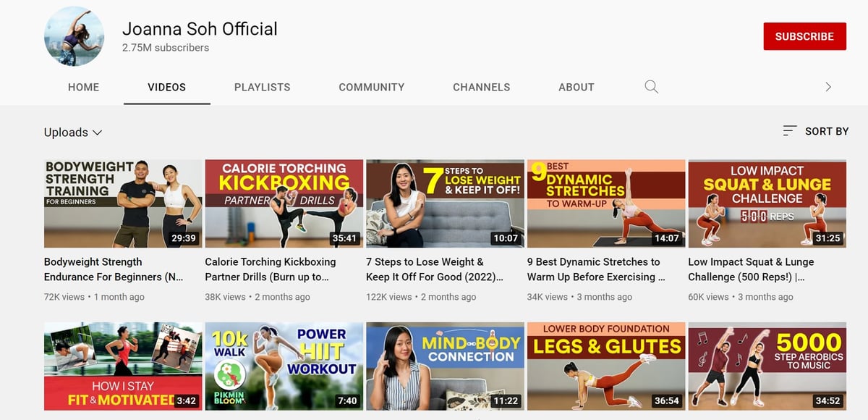Expand the Uploads dropdown

(x=73, y=133)
